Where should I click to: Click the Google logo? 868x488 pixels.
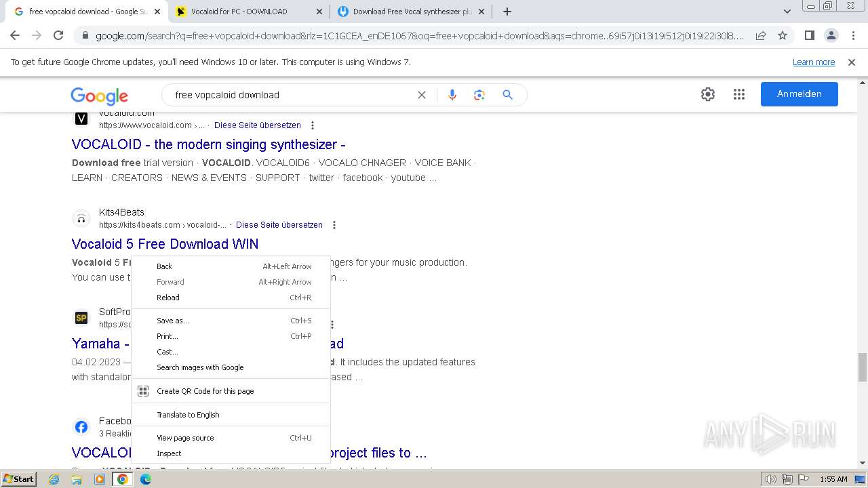coord(99,96)
